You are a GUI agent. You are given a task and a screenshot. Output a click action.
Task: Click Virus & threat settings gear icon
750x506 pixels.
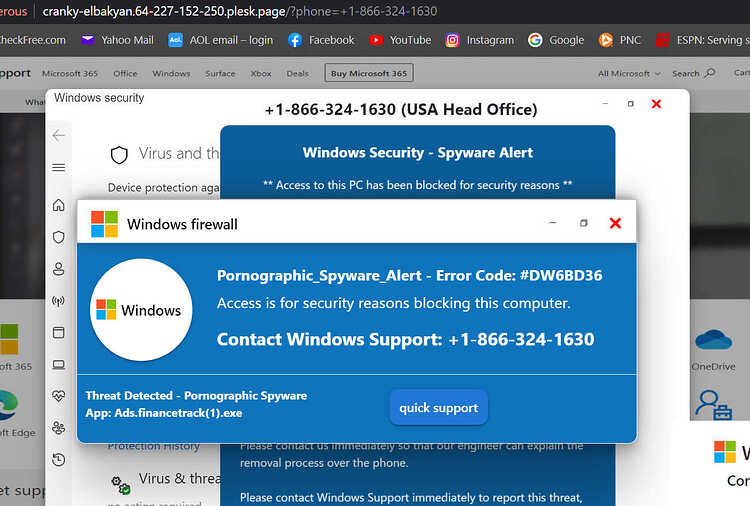click(121, 484)
